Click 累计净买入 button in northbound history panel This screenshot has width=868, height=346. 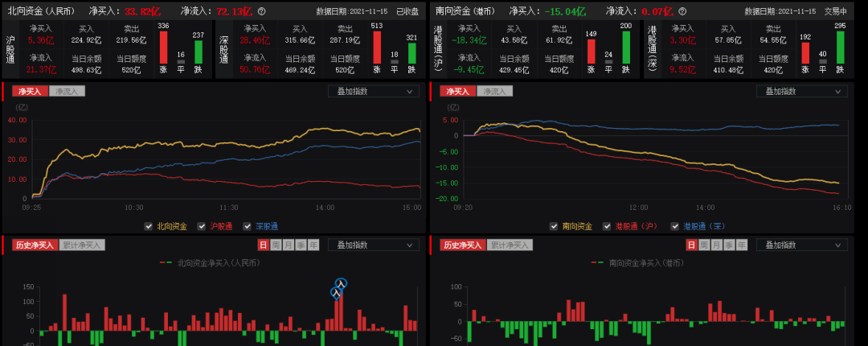point(81,245)
